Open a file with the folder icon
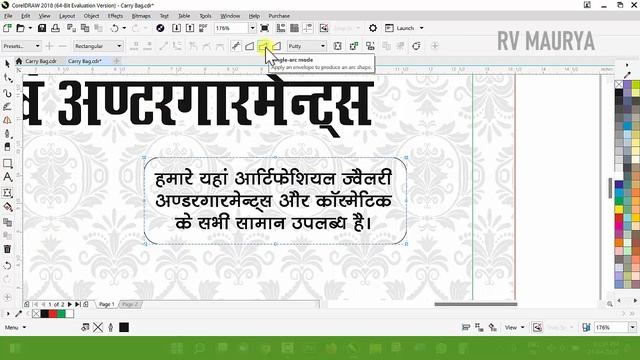This screenshot has height=360, width=640. pyautogui.click(x=20, y=28)
